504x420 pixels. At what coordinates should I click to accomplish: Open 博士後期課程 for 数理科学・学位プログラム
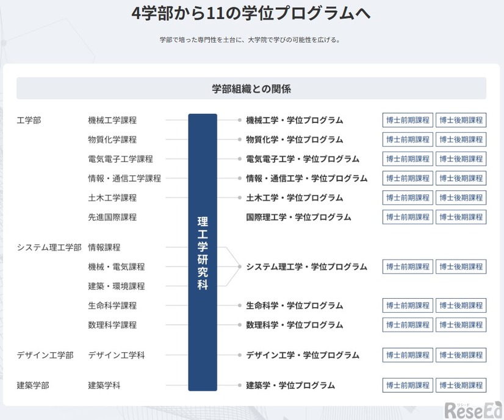(461, 325)
